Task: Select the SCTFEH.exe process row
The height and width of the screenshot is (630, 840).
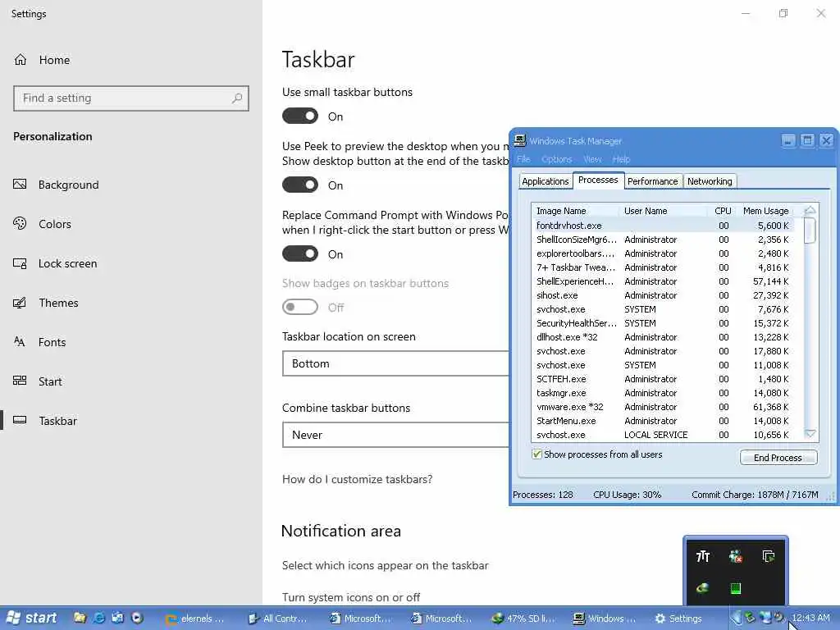Action: point(668,379)
